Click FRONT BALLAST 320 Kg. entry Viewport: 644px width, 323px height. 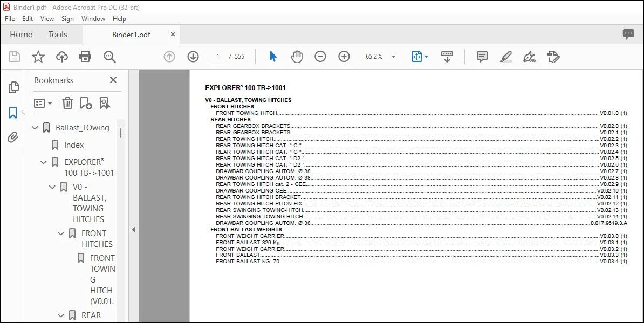(421, 242)
